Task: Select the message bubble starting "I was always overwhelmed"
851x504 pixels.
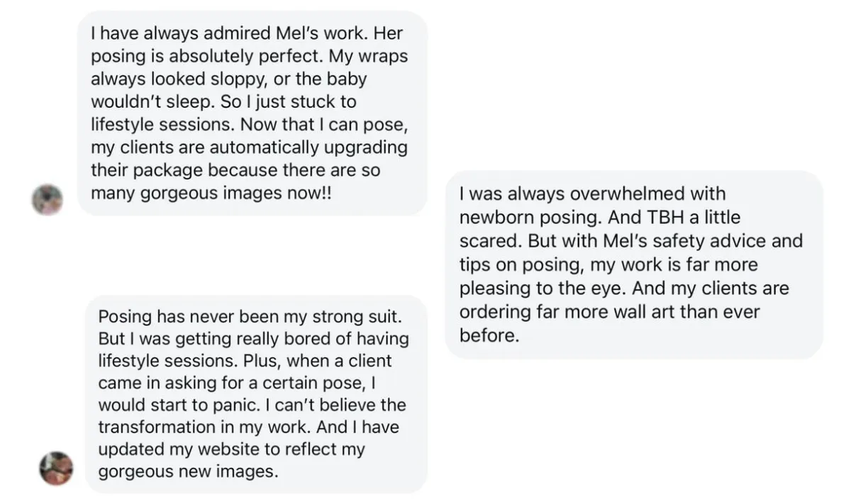Action: pyautogui.click(x=633, y=264)
